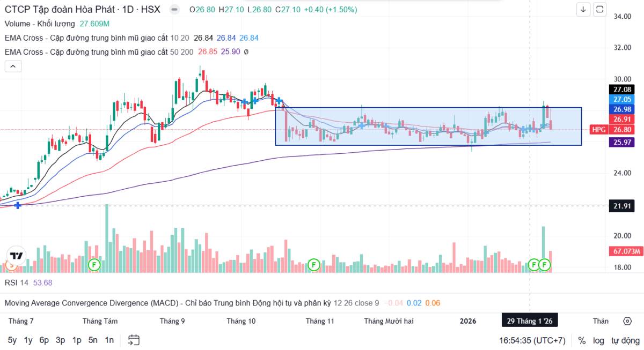Viewport: 644px width, 350px height.
Task: Click Tháng 10 on the time axis
Action: pyautogui.click(x=241, y=321)
